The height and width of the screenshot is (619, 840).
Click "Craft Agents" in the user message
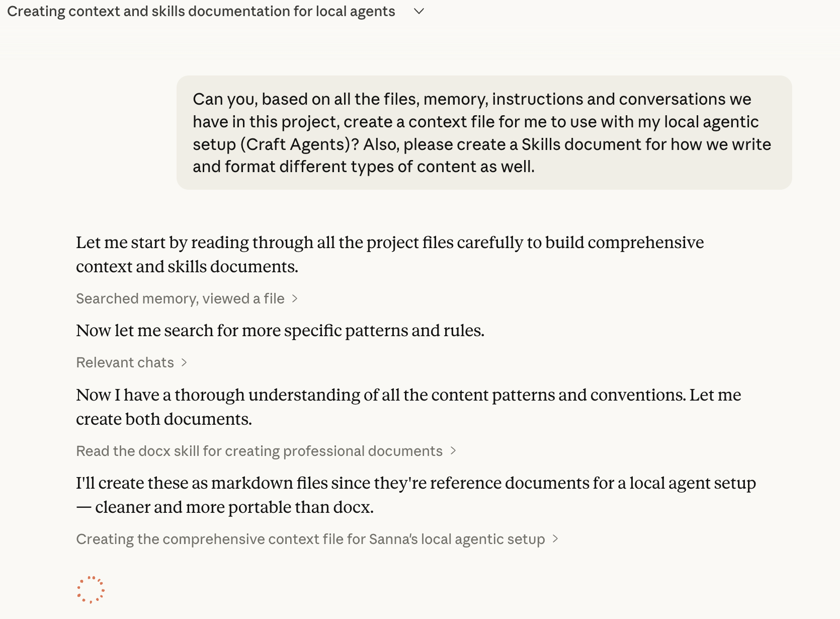coord(295,144)
